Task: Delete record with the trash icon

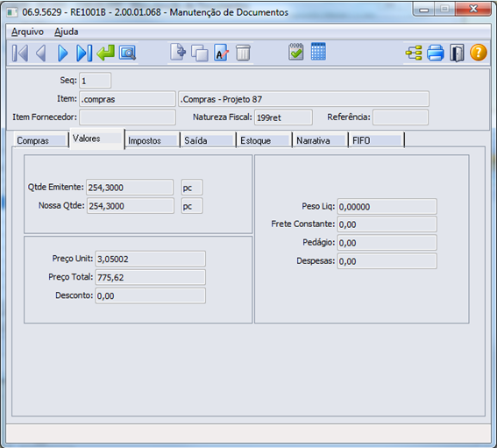Action: [x=243, y=53]
